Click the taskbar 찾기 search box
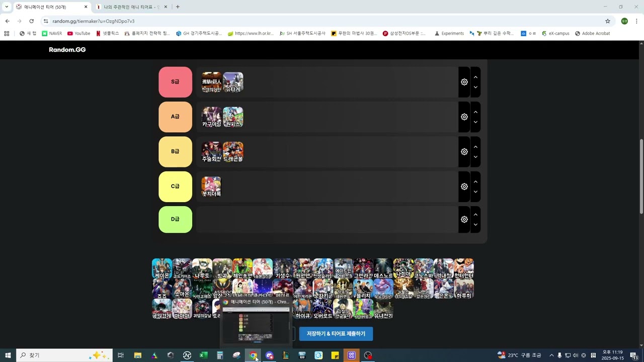Screen dimensions: 644x362 click(64, 355)
